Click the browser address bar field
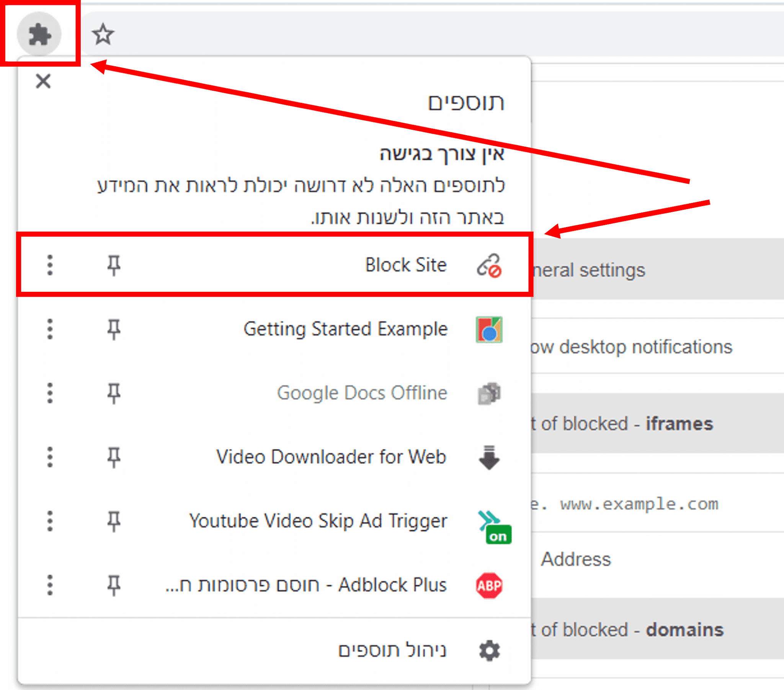 click(431, 34)
